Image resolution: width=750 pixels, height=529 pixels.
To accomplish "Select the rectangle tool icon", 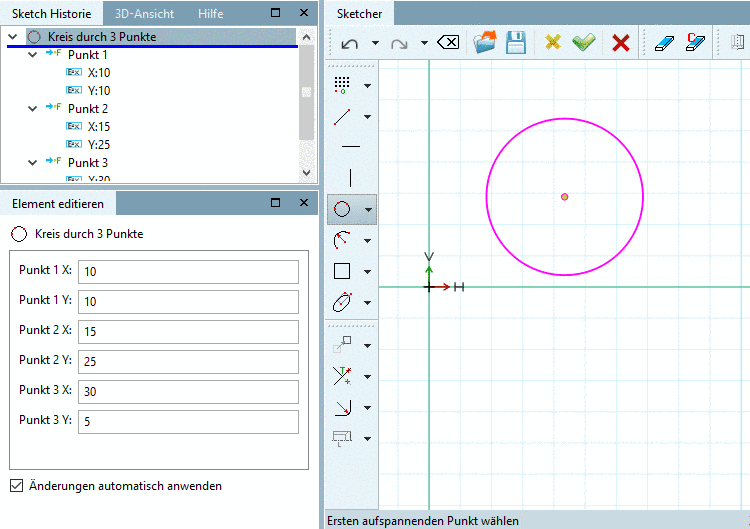I will (x=342, y=271).
